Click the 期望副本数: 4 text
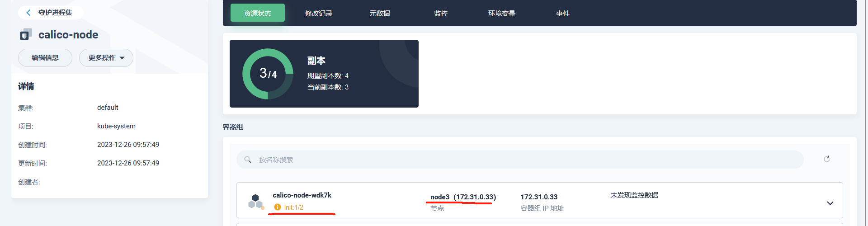868x226 pixels. pos(328,76)
